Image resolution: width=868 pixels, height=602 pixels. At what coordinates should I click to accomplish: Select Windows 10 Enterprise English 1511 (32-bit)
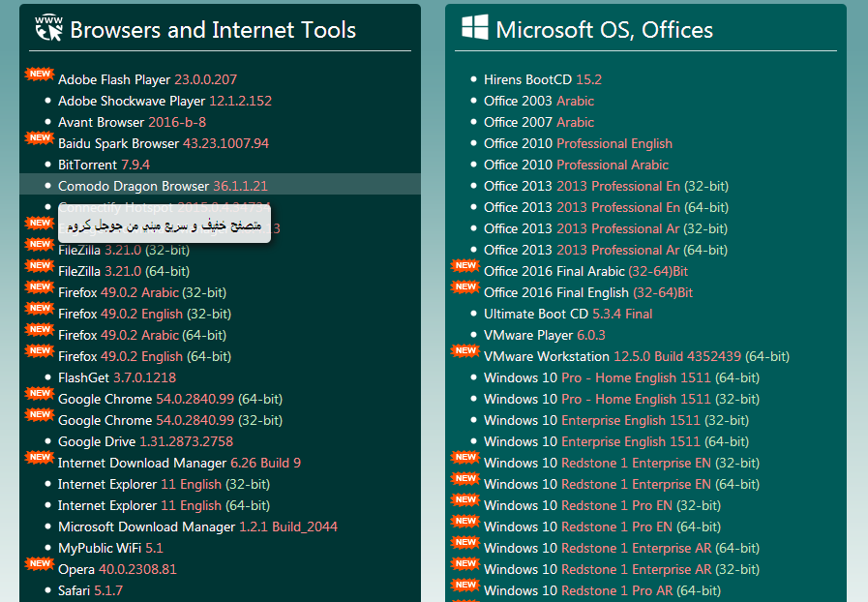[x=616, y=420]
